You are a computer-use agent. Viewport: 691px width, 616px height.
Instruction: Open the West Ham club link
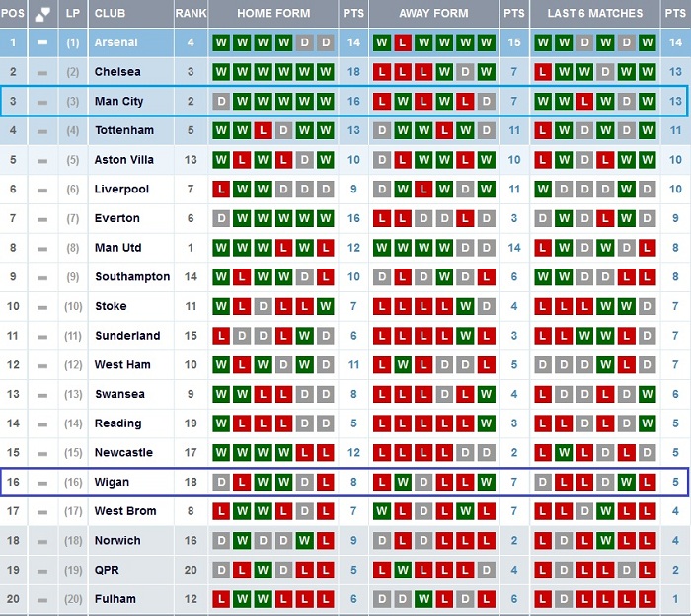pyautogui.click(x=122, y=365)
